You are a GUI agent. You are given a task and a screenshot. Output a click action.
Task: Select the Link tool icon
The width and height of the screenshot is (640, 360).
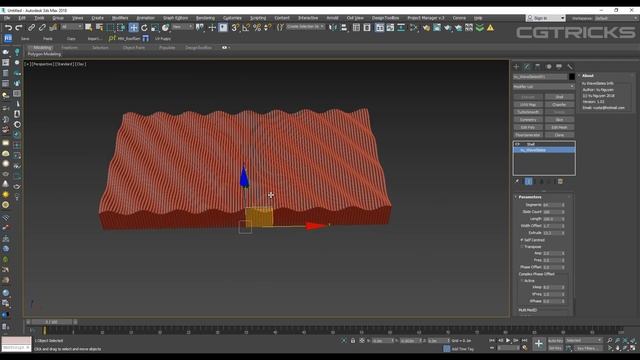(x=31, y=28)
